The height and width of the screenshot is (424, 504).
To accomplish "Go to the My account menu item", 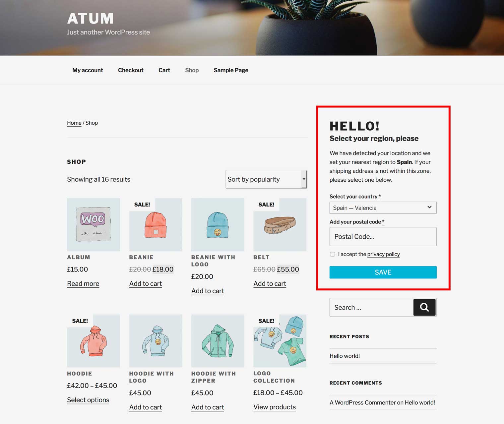I will [88, 70].
